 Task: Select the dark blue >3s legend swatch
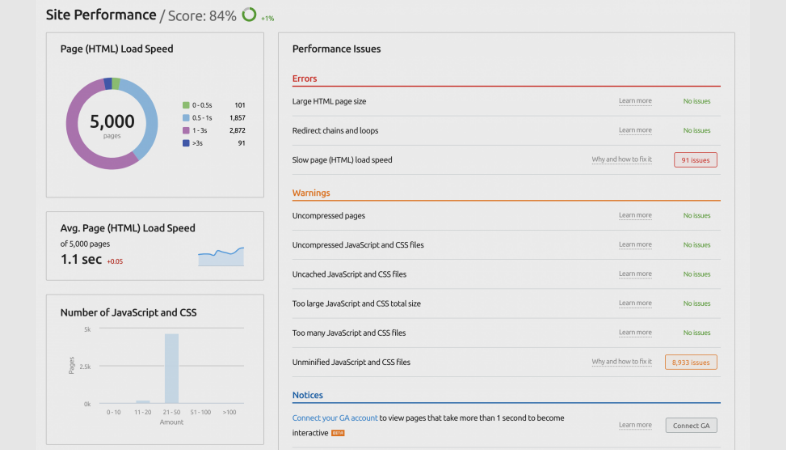click(x=186, y=143)
